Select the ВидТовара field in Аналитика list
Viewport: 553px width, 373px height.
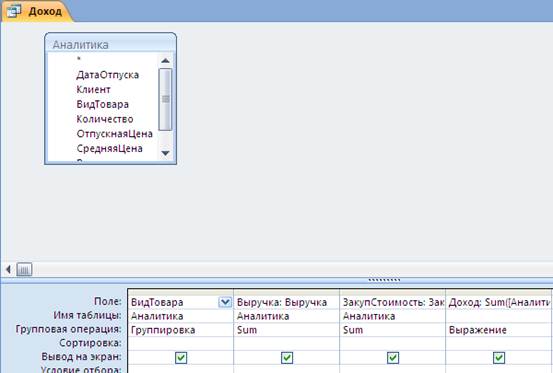[103, 104]
